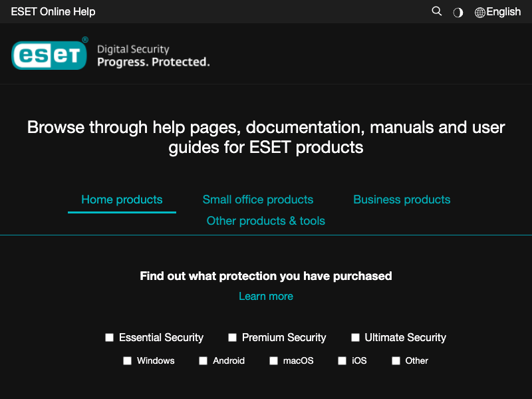Tick the Ultimate Security checkbox
Screen dimensions: 532x399
[x=355, y=337]
